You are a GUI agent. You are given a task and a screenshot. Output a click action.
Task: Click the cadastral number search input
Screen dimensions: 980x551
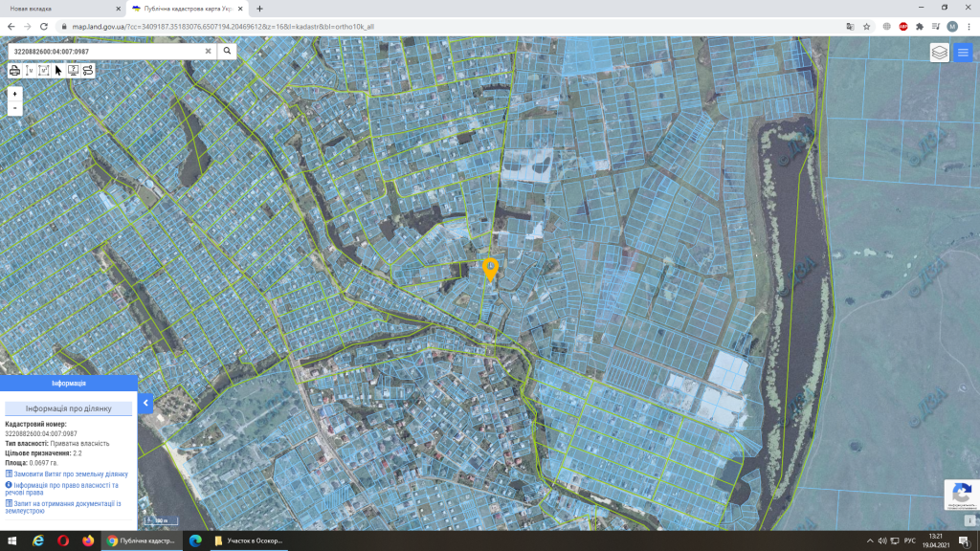pos(105,51)
